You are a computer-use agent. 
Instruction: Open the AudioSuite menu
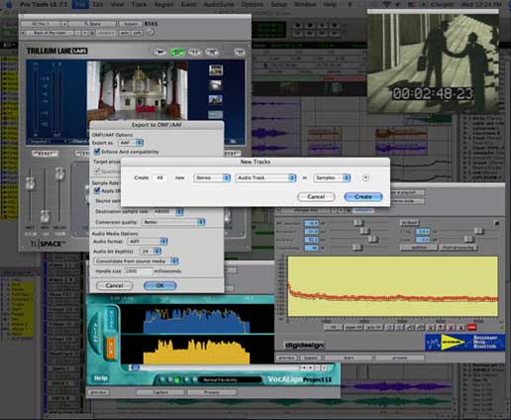click(219, 4)
